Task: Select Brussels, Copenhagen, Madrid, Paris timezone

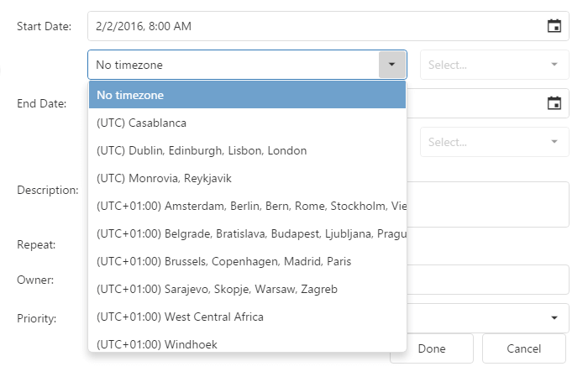Action: [247, 261]
